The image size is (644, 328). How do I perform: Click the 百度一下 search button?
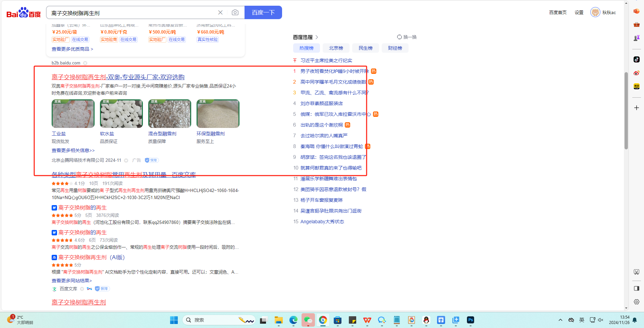(x=263, y=12)
